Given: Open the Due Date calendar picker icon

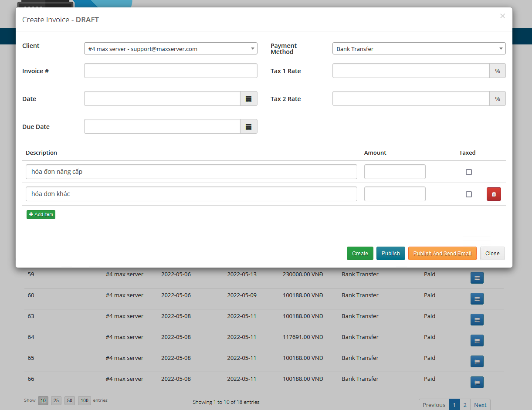Looking at the screenshot, I should point(248,127).
